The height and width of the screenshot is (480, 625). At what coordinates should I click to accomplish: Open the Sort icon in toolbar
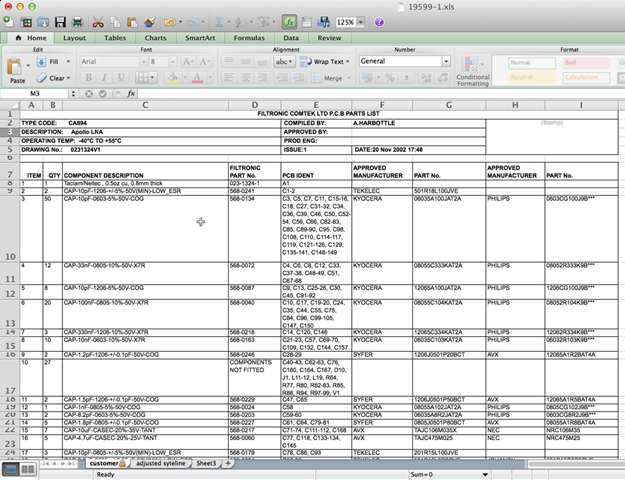[240, 22]
